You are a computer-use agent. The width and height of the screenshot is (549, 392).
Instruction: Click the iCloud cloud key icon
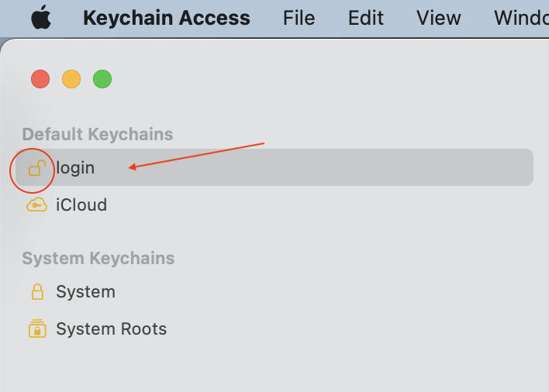[x=36, y=205]
